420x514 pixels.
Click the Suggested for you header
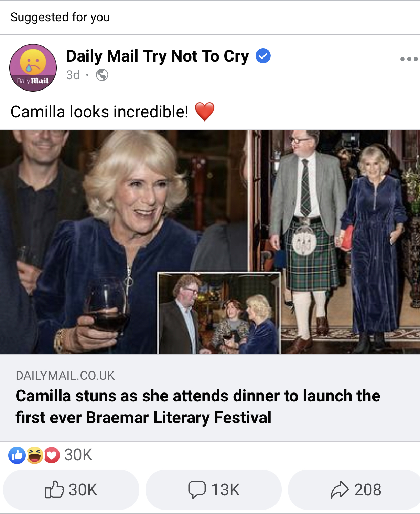click(x=60, y=17)
